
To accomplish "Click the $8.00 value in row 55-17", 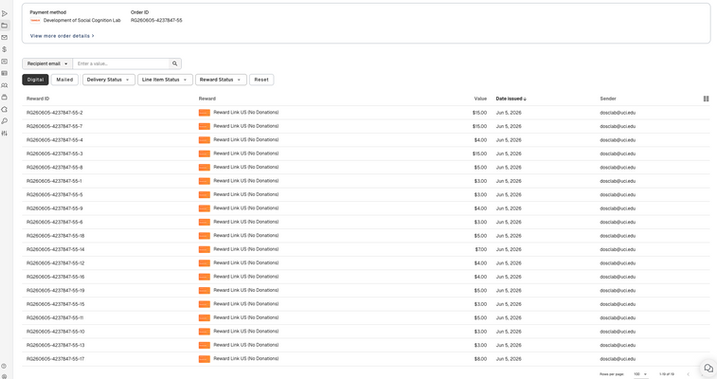I will pyautogui.click(x=481, y=359).
